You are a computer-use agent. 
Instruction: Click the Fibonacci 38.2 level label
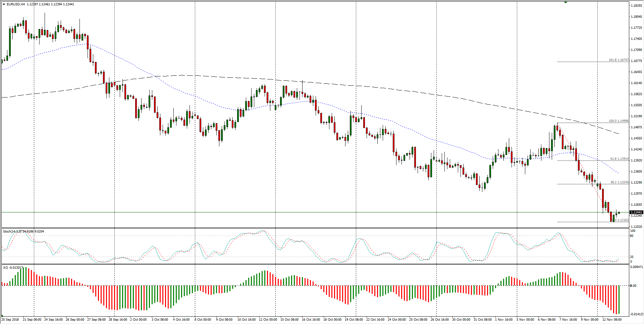pyautogui.click(x=619, y=182)
